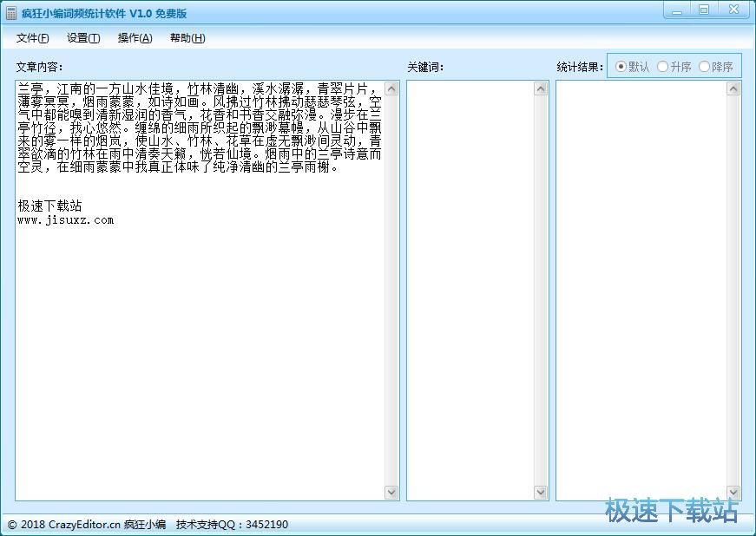Viewport: 756px width, 536px height.
Task: Click the 文章内容 label
Action: (x=40, y=67)
